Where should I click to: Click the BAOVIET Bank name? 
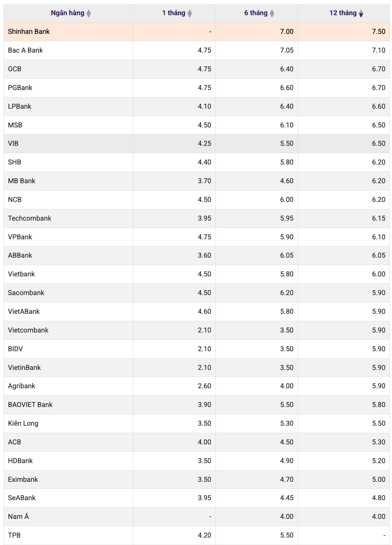click(30, 405)
